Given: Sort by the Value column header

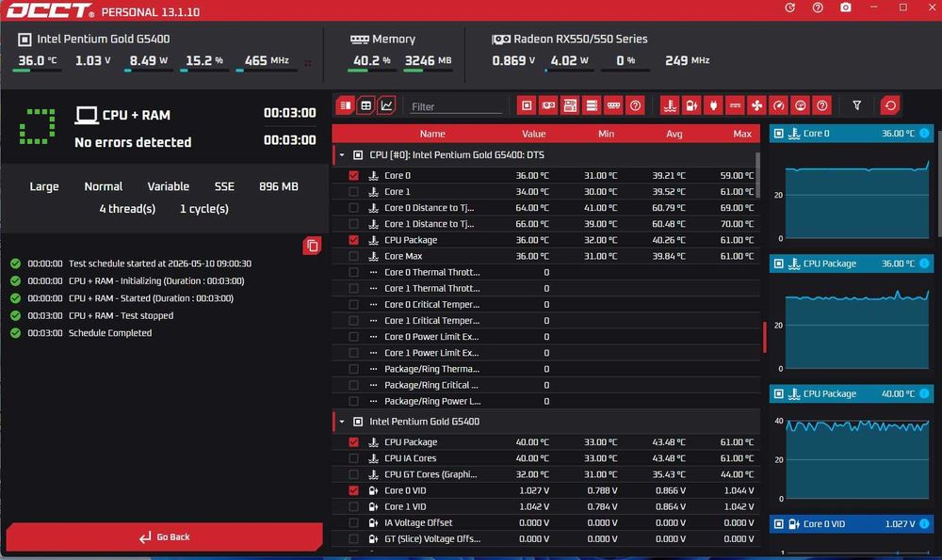Looking at the screenshot, I should click(533, 134).
